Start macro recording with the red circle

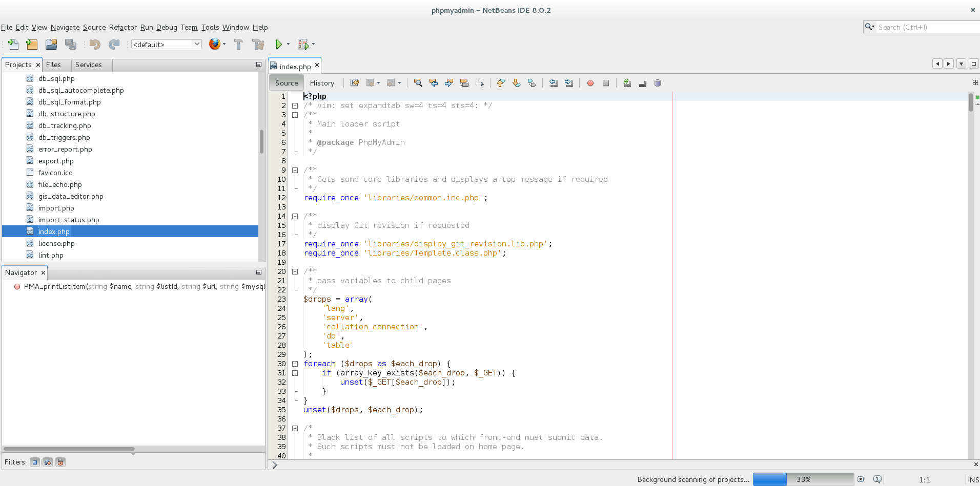point(590,83)
